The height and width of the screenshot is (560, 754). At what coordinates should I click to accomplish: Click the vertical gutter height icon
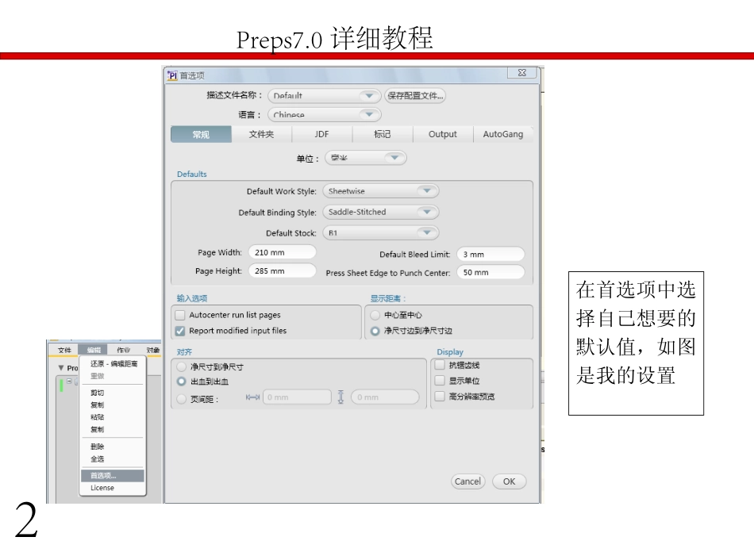pyautogui.click(x=340, y=397)
